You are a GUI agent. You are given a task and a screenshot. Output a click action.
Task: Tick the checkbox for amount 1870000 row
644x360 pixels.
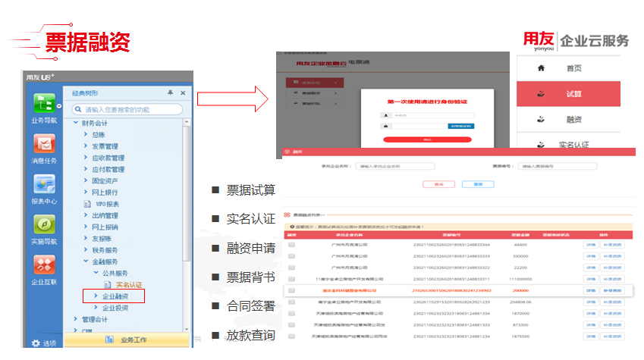pos(291,314)
